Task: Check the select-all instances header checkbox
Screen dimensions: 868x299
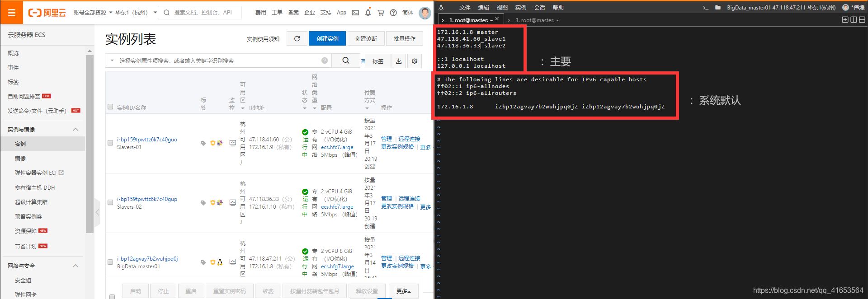Action: tap(110, 107)
